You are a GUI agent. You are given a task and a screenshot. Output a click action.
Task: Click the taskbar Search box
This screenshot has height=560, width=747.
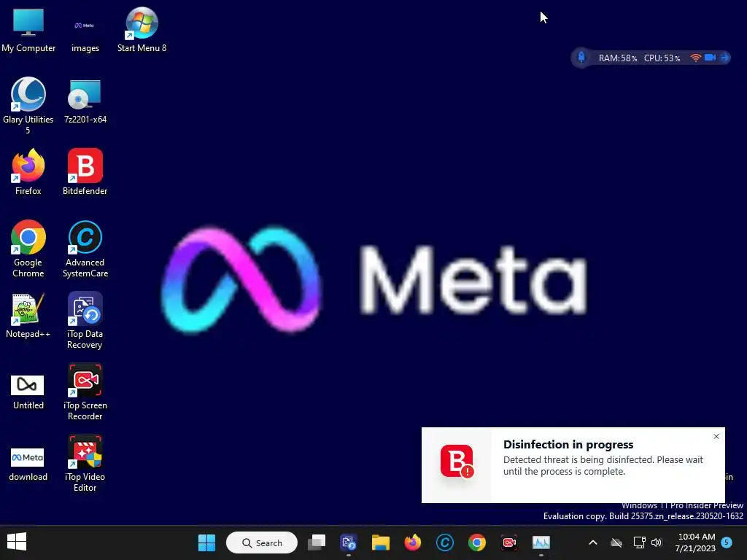[x=262, y=542]
